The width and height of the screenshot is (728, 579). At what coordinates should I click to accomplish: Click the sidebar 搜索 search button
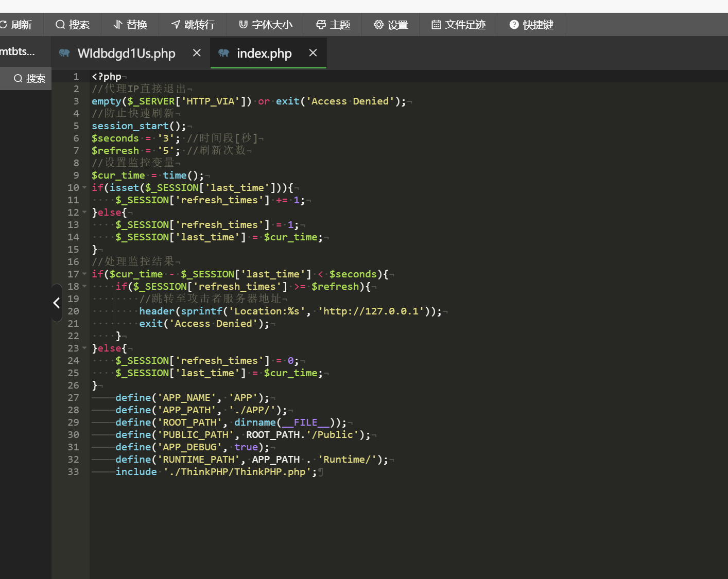(x=26, y=78)
